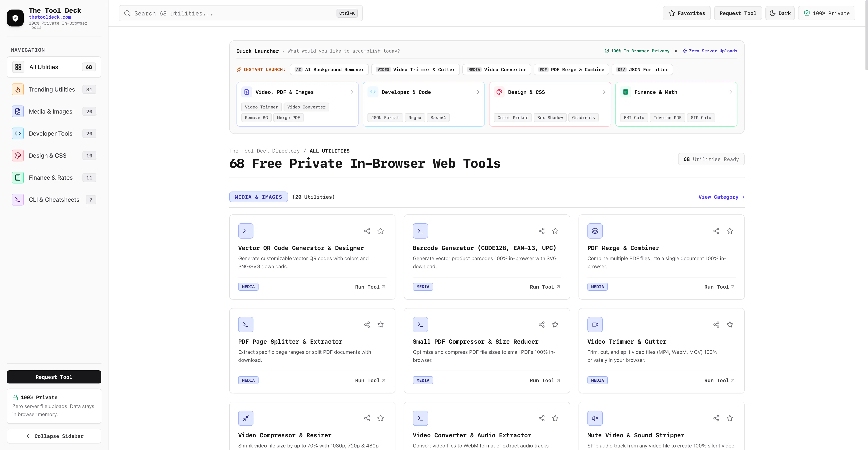The width and height of the screenshot is (868, 450).
Task: Open the Design & CSS arrow
Action: pyautogui.click(x=604, y=92)
